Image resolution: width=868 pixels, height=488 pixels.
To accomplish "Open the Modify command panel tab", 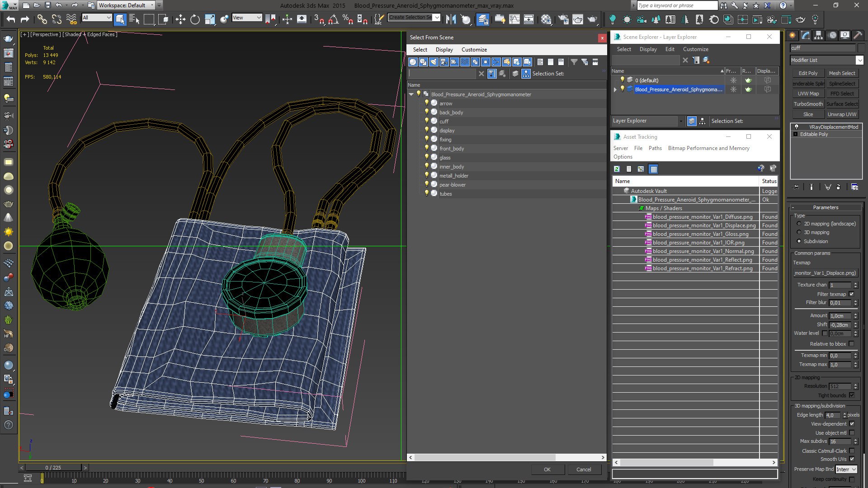I will coord(805,35).
